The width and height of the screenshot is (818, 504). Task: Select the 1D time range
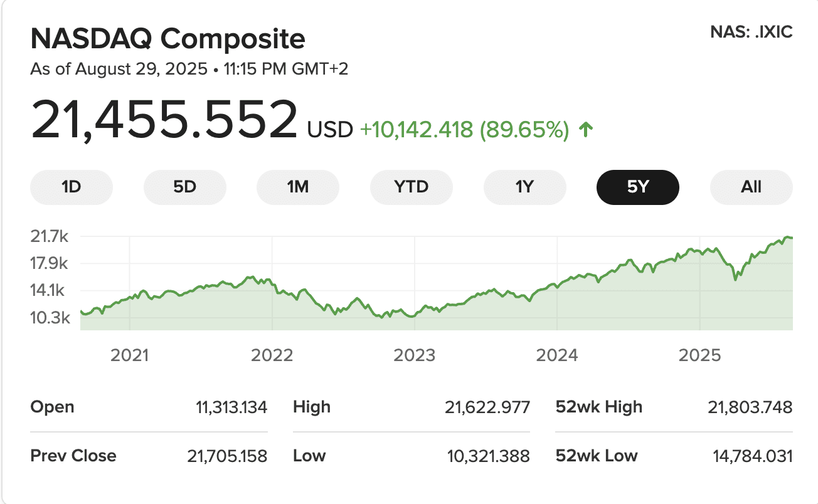pos(72,187)
